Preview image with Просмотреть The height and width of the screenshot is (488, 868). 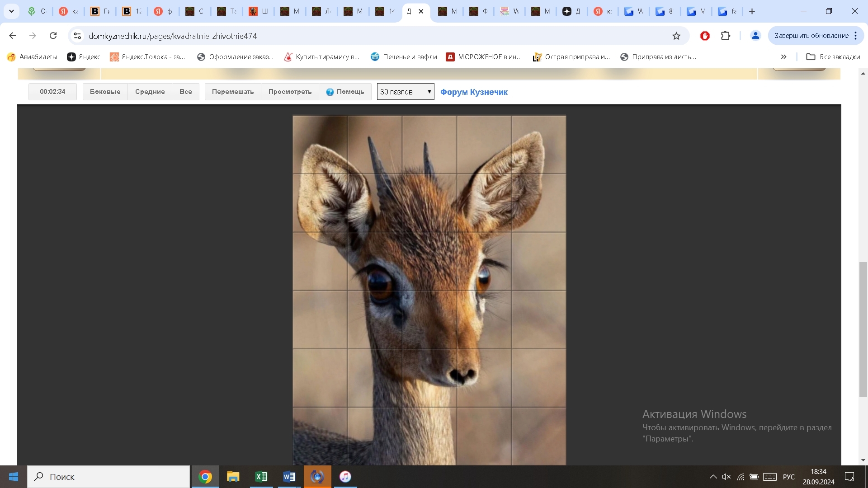point(290,92)
